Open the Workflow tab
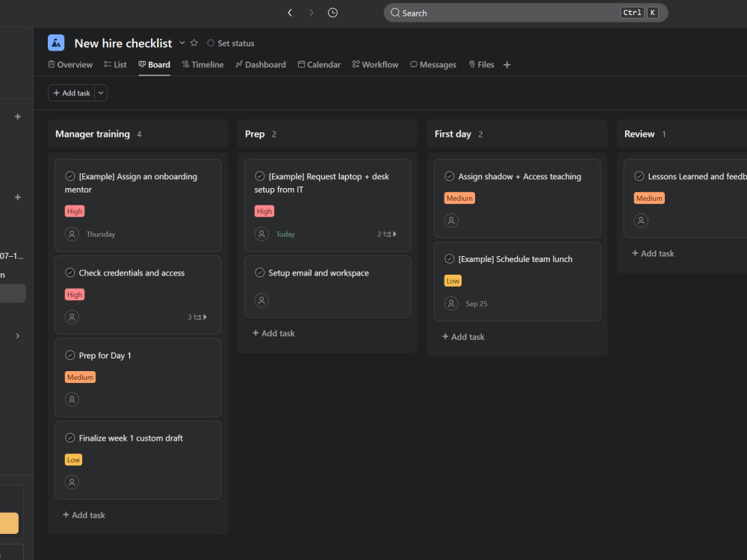The width and height of the screenshot is (747, 560). click(x=376, y=65)
